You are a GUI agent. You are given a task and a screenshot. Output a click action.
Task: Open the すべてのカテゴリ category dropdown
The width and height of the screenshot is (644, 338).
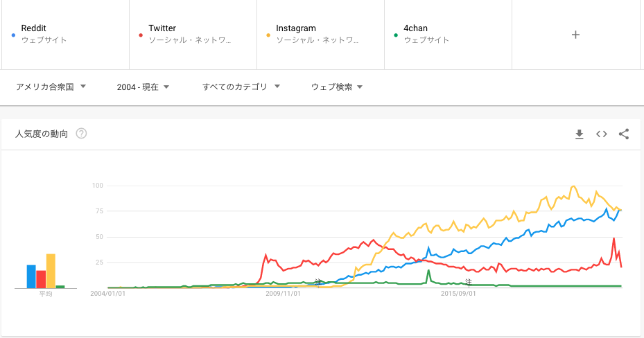(x=241, y=87)
